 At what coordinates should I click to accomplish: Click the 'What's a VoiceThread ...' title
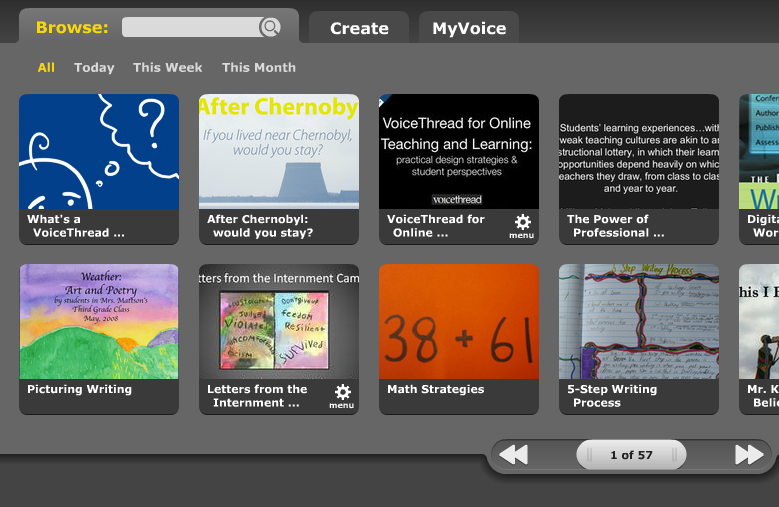[x=76, y=226]
